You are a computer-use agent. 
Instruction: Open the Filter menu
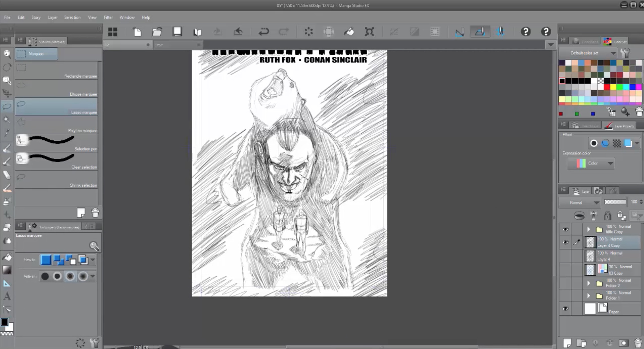tap(108, 17)
